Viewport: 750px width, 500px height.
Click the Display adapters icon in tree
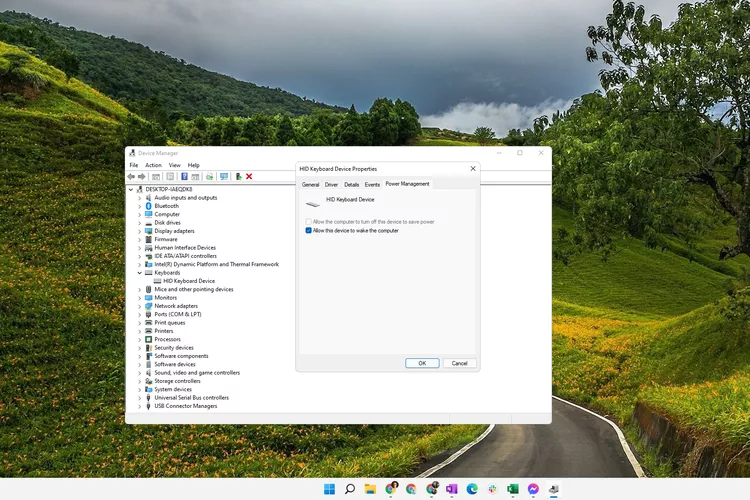point(149,231)
